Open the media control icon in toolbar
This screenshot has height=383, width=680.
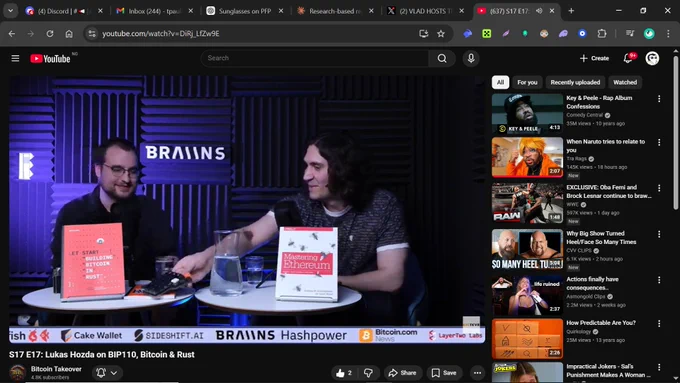[630, 33]
